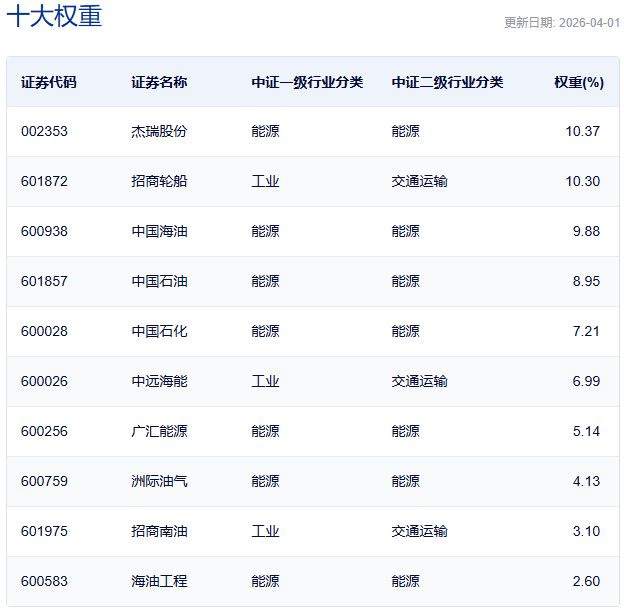
Task: Click the 中证一级行业分类 column header
Action: (307, 82)
